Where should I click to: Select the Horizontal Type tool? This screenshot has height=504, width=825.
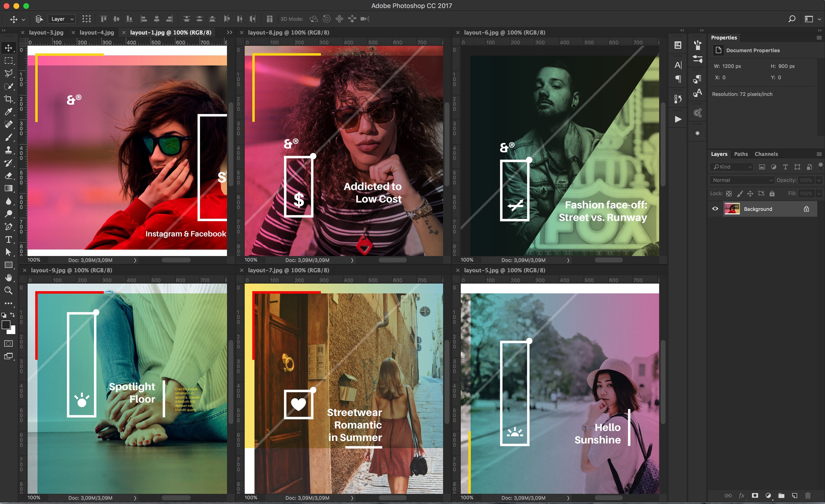point(8,239)
